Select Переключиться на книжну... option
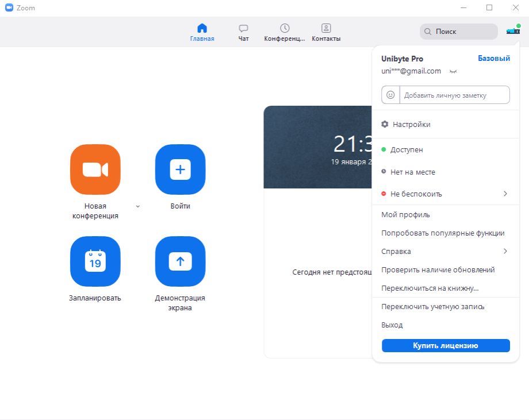This screenshot has width=529, height=420. pyautogui.click(x=445, y=288)
